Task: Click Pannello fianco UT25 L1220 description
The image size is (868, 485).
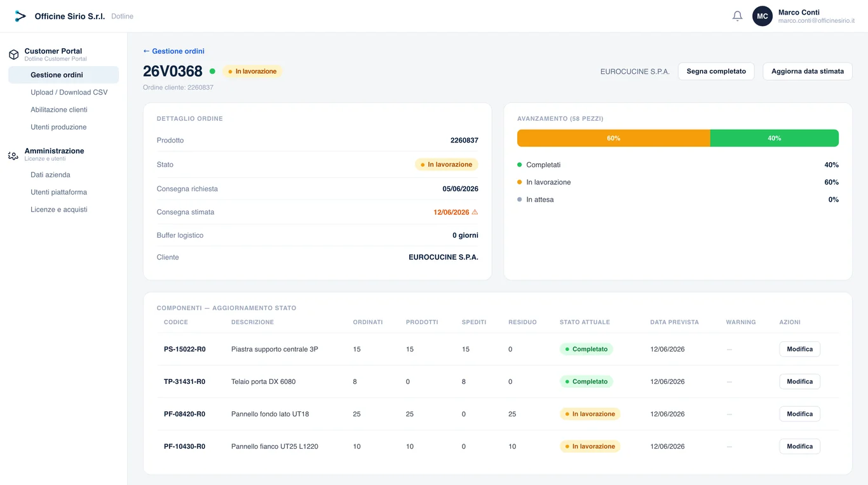Action: coord(275,446)
